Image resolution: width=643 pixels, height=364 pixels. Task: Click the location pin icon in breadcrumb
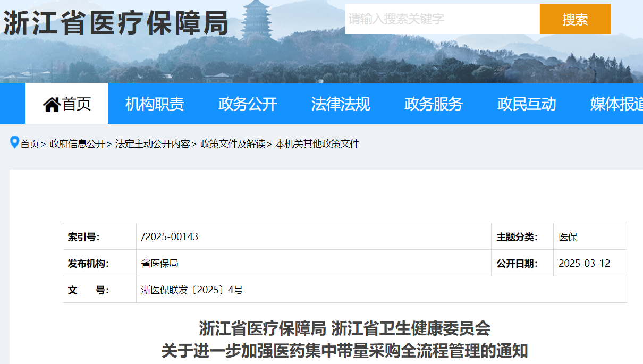[14, 142]
